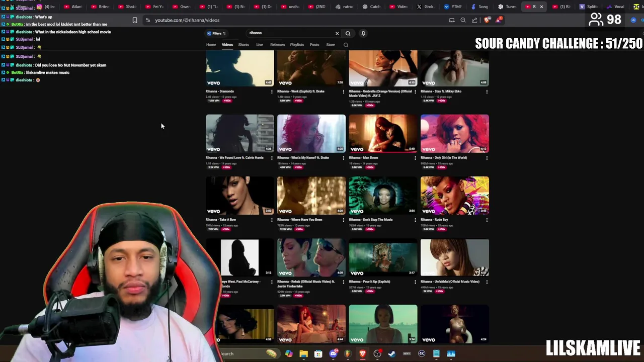Open OBS Studio from the taskbar

pyautogui.click(x=377, y=354)
